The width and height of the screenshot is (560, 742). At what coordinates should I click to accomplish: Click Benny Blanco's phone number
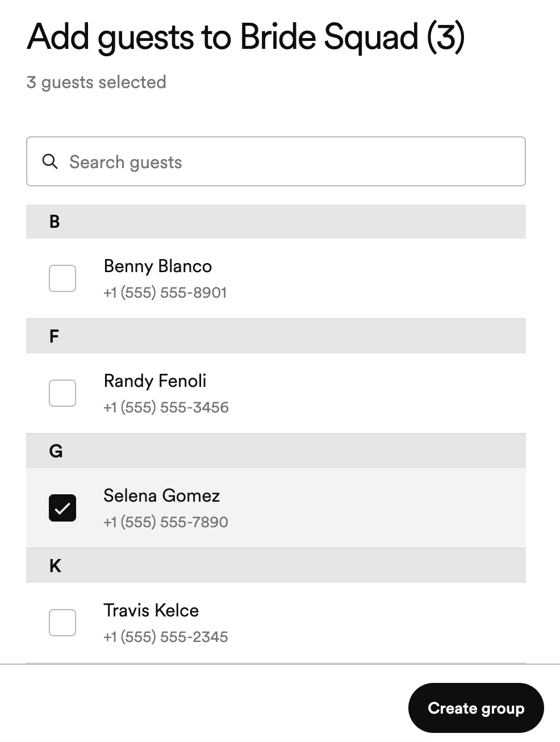[165, 292]
